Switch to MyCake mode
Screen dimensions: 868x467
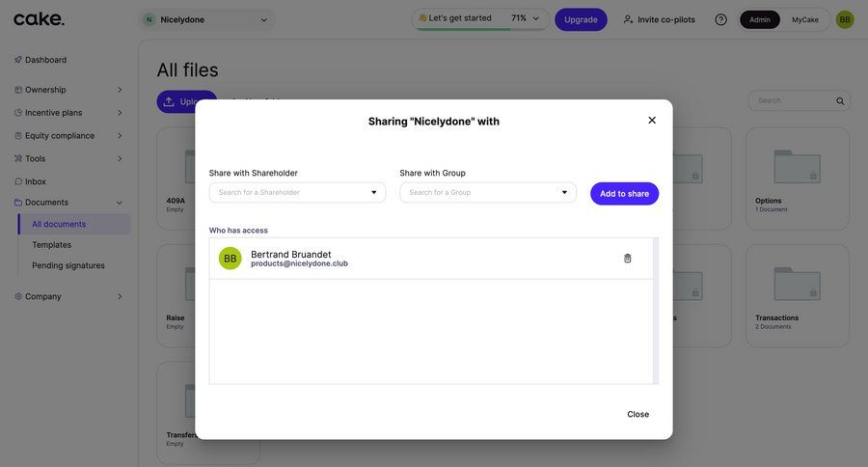pyautogui.click(x=805, y=19)
